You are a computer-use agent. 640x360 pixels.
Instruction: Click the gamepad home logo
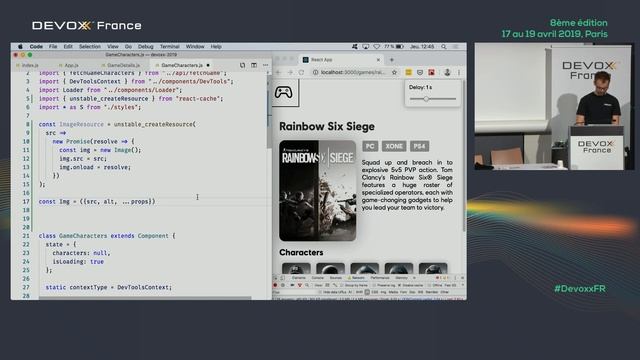[284, 92]
